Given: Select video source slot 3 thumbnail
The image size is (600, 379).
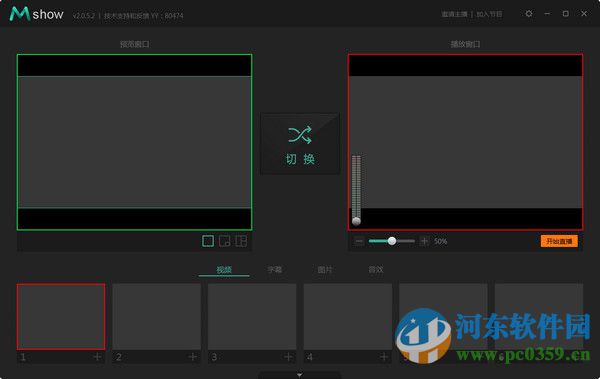Looking at the screenshot, I should click(x=252, y=317).
